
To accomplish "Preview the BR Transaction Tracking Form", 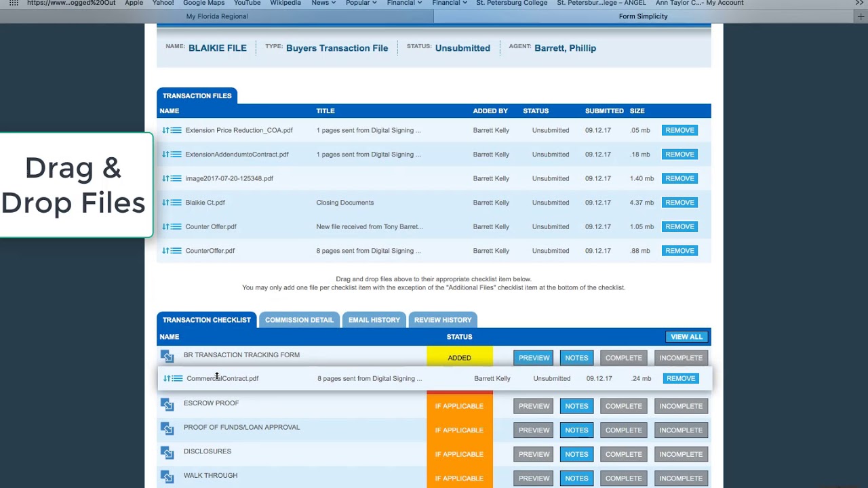I will click(x=534, y=358).
